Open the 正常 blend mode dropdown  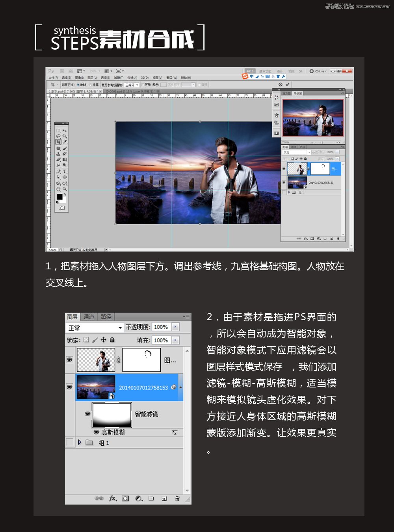94,327
